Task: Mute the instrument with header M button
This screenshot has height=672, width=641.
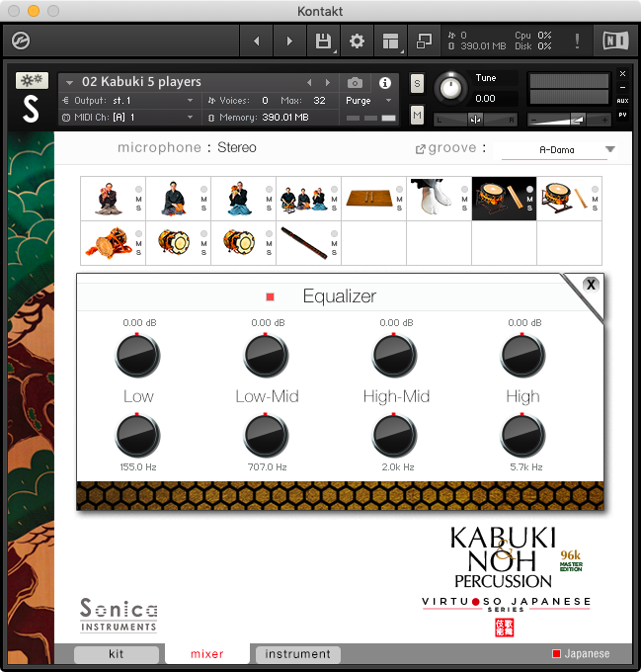Action: pos(417,115)
